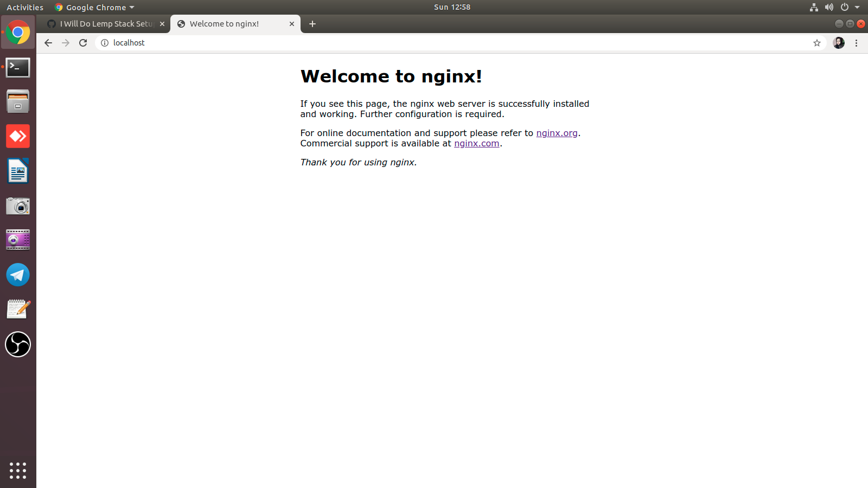Reload the localhost page
Viewport: 868px width, 488px height.
coord(83,43)
